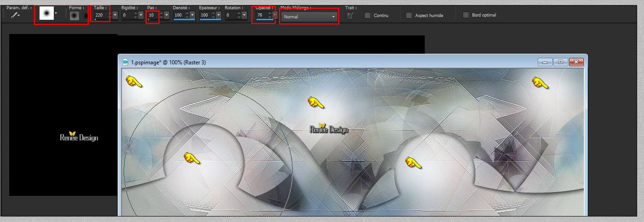Click the Rigidité value field
Screen dimensions: 644x222
pyautogui.click(x=127, y=15)
